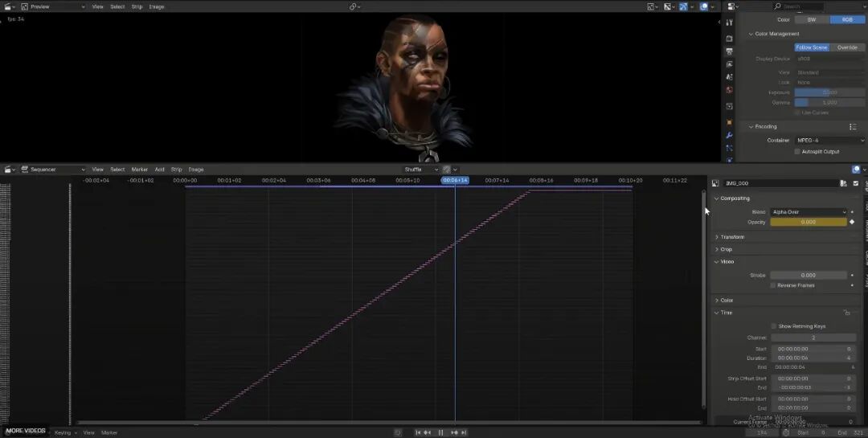Click the Sequencer editor type icon
Screen dimensions: 868x438
point(10,170)
